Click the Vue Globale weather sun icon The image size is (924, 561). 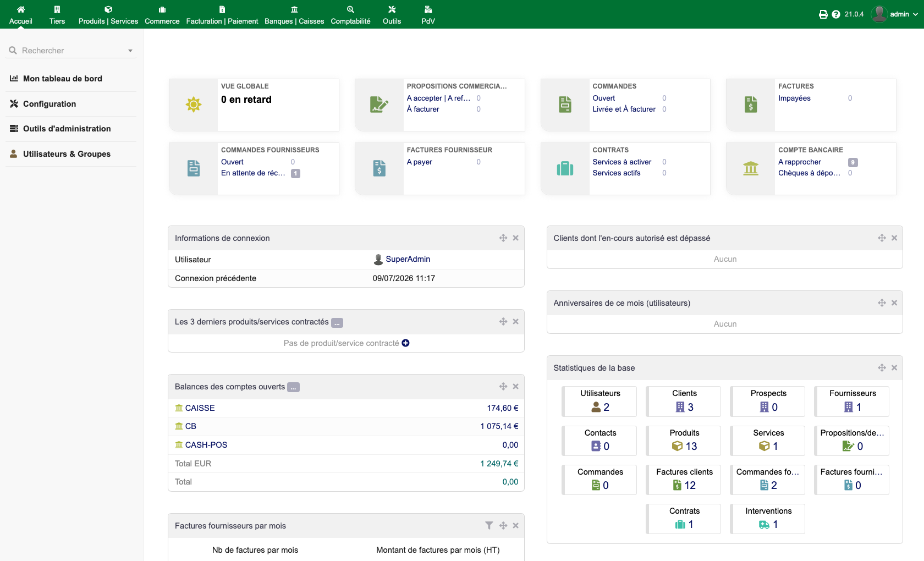pos(194,105)
